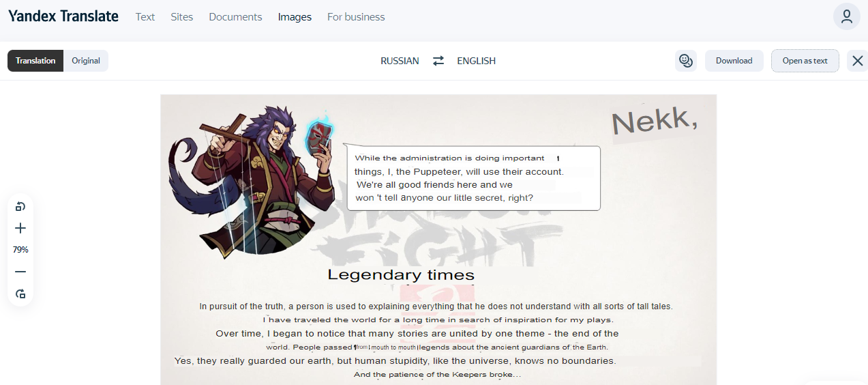The image size is (868, 385).
Task: Open the Documents tab
Action: (235, 17)
